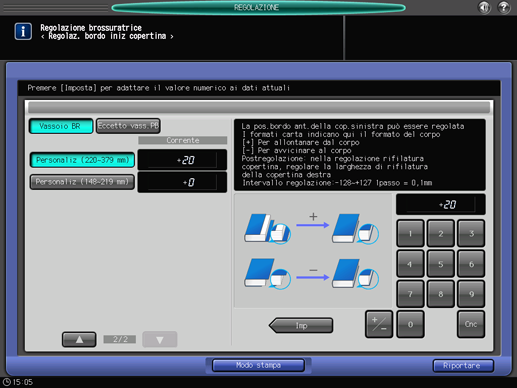This screenshot has width=517, height=388.
Task: Go to previous page with up arrow
Action: tap(79, 339)
